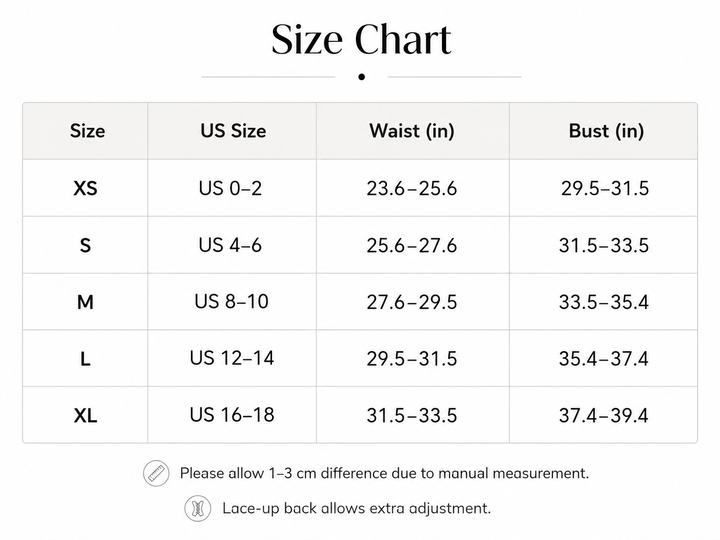Click bust value 33.5–35.4
The width and height of the screenshot is (720, 540).
click(604, 302)
